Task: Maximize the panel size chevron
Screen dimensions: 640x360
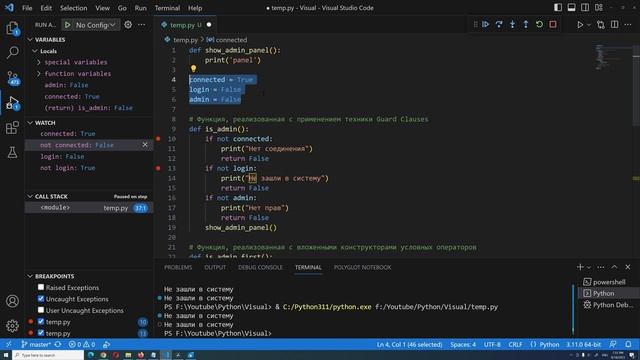Action: tap(614, 267)
